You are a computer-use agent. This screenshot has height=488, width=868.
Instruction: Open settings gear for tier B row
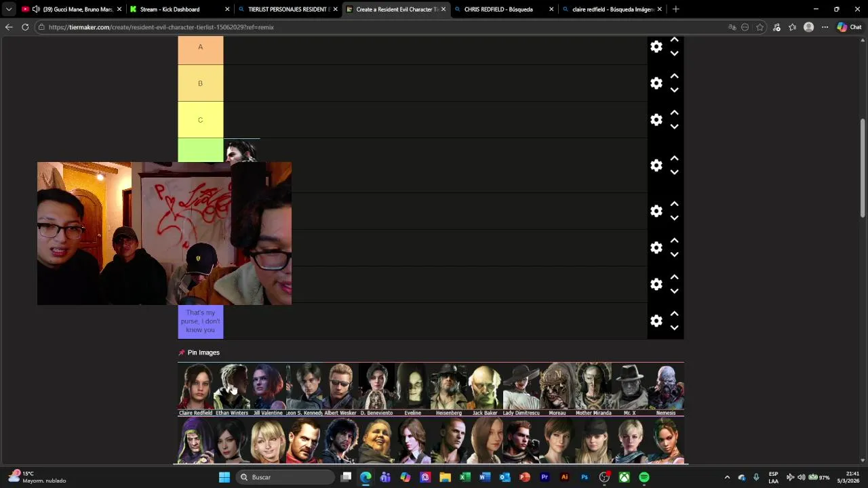click(656, 83)
